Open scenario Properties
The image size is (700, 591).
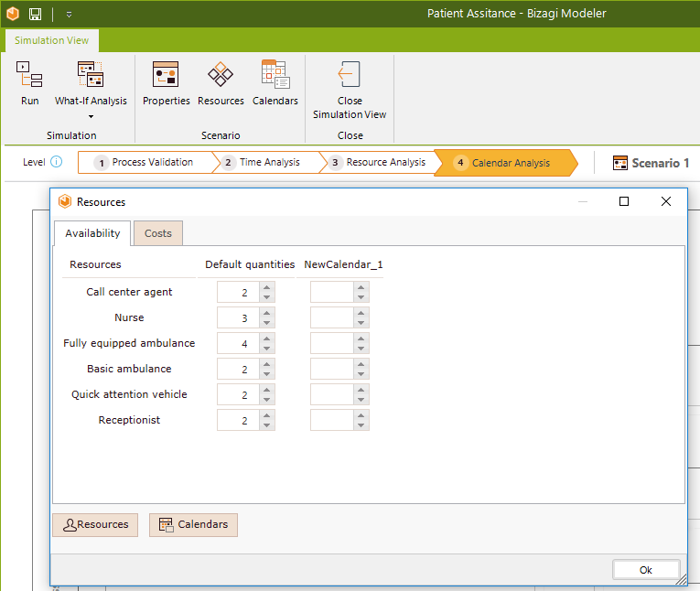pos(166,84)
